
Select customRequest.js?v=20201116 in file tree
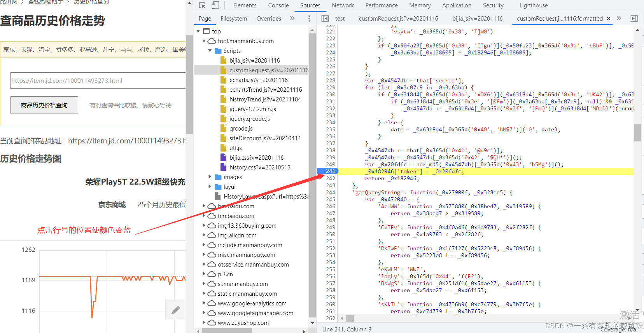point(269,70)
